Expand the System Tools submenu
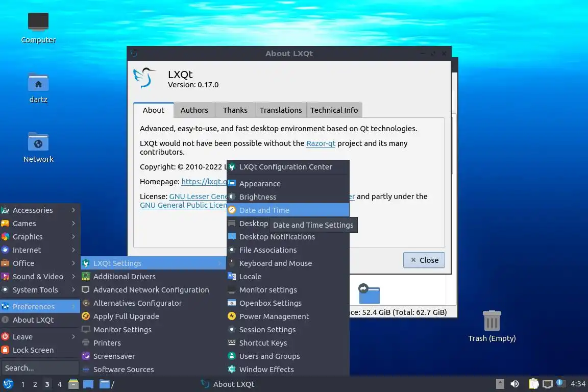The width and height of the screenshot is (588, 392). [40, 289]
